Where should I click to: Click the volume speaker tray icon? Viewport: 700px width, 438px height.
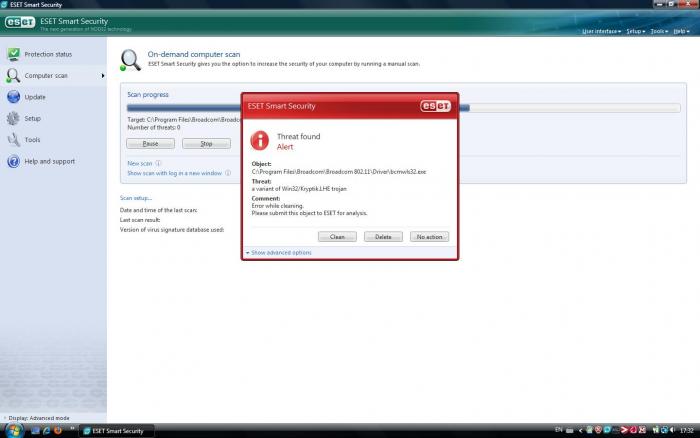672,430
